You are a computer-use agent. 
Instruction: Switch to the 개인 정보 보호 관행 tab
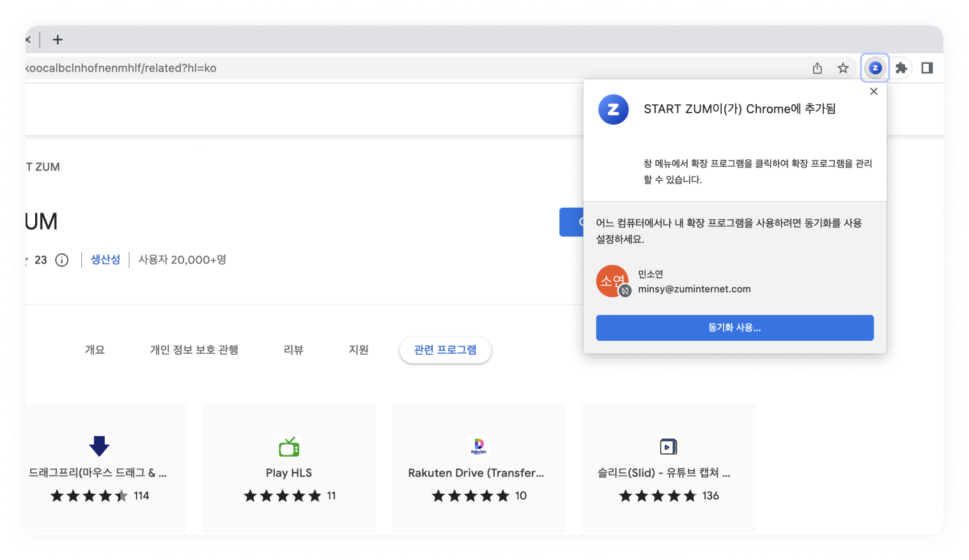tap(194, 350)
